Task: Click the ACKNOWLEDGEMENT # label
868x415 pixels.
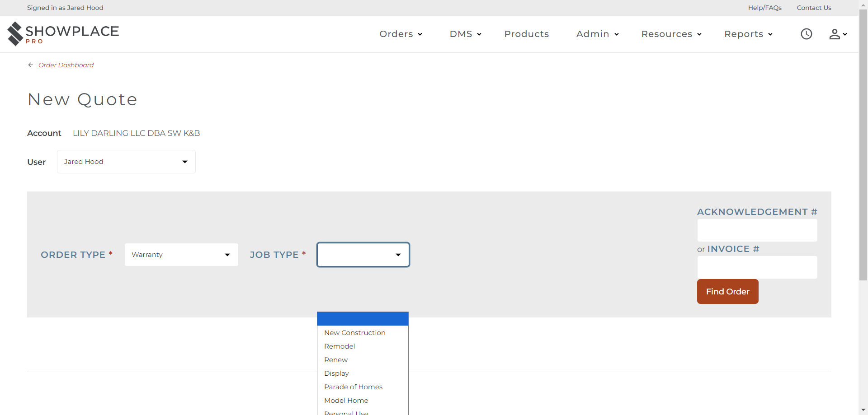Action: tap(757, 212)
